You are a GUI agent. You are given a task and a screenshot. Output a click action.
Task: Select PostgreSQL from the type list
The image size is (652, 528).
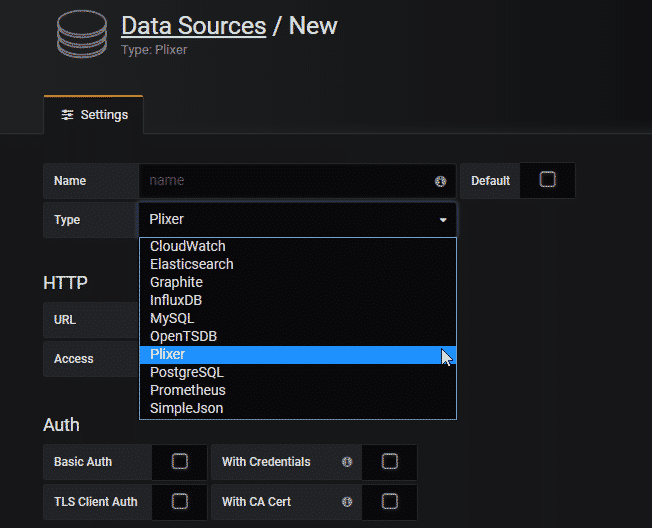click(x=298, y=373)
